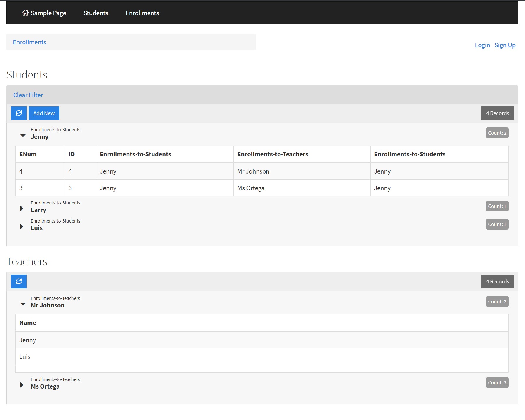Click the home icon beside Sample Page
Image resolution: width=525 pixels, height=420 pixels.
[x=25, y=13]
